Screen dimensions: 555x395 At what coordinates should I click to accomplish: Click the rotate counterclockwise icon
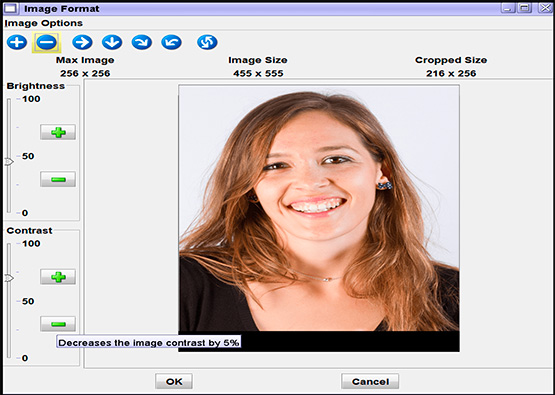[x=171, y=42]
